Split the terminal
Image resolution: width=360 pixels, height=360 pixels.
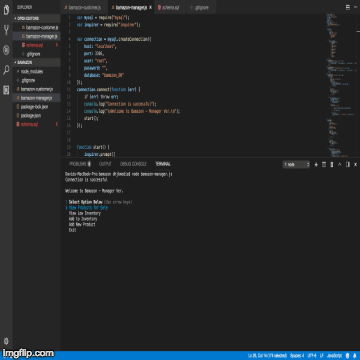(x=324, y=164)
